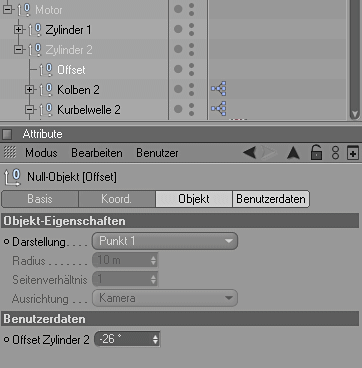Open the Darstellung dropdown showing Punkt 1
This screenshot has width=362, height=368.
click(165, 241)
